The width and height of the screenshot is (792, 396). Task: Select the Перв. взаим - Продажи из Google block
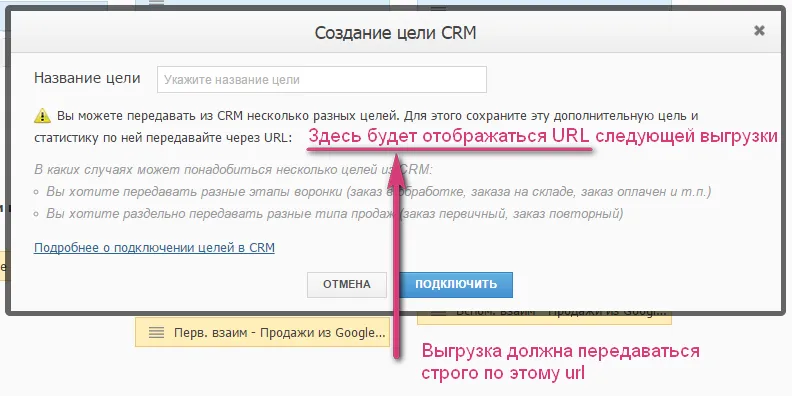(x=262, y=332)
